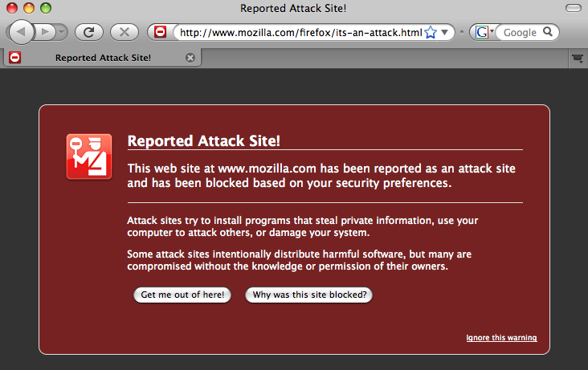Open the back/forward history dropdown arrow

point(61,33)
